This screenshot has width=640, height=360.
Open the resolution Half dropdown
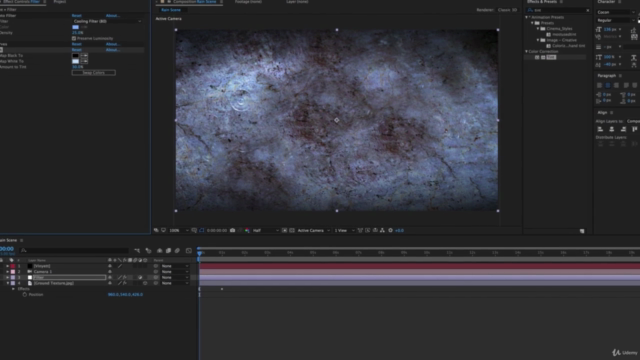coord(266,231)
